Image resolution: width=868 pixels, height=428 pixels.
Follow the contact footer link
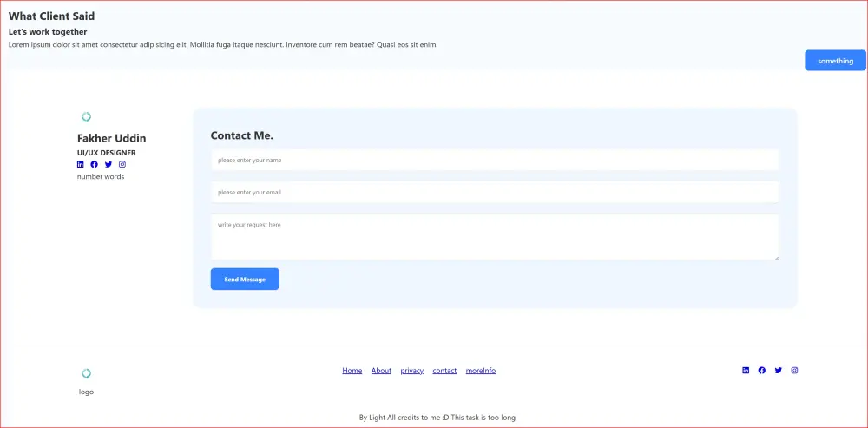pyautogui.click(x=444, y=371)
